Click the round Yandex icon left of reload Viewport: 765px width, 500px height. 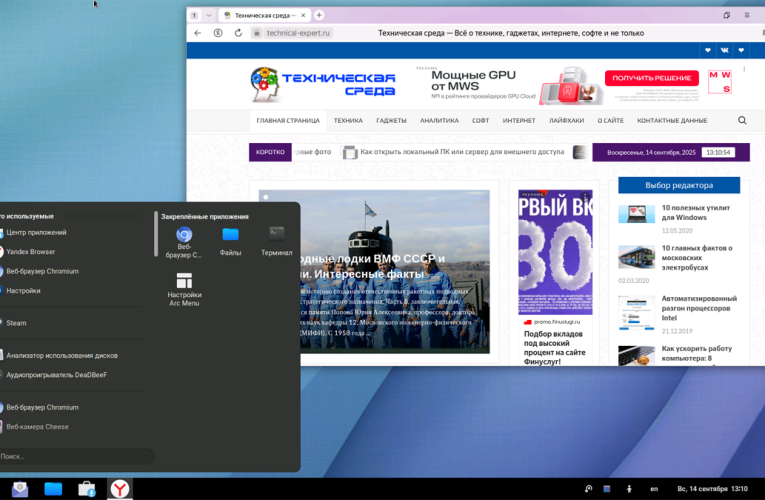(x=218, y=33)
